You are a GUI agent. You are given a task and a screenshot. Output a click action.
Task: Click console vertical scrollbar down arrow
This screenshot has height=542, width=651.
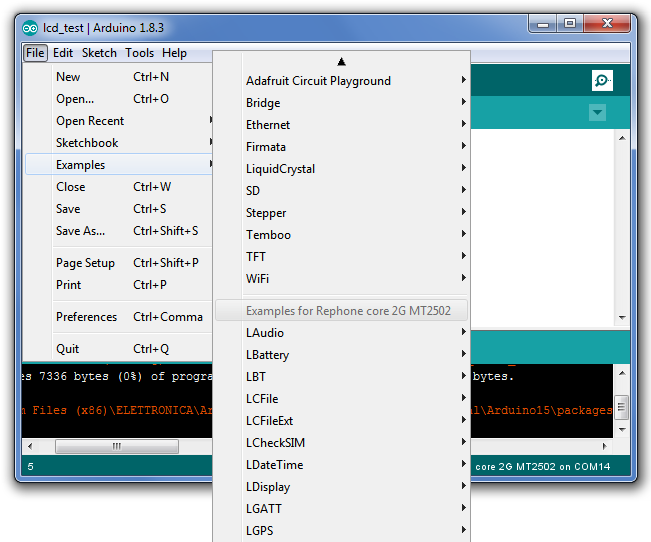click(622, 429)
